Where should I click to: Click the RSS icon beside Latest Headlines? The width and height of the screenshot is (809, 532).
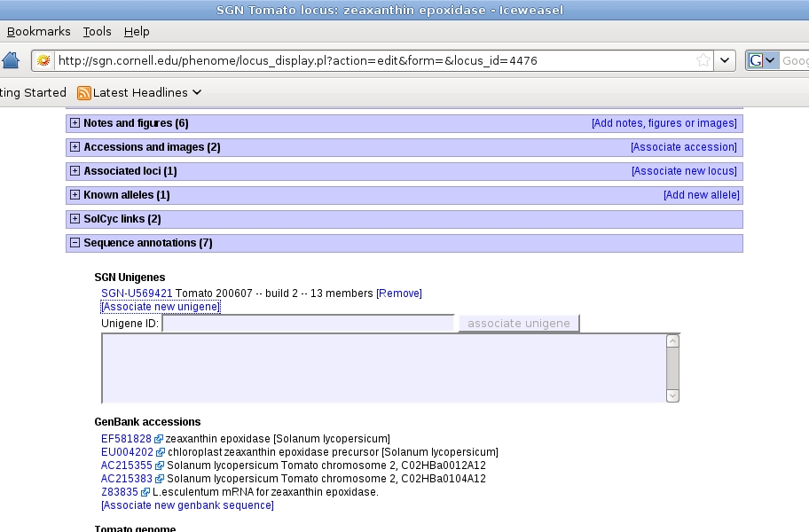coord(84,92)
